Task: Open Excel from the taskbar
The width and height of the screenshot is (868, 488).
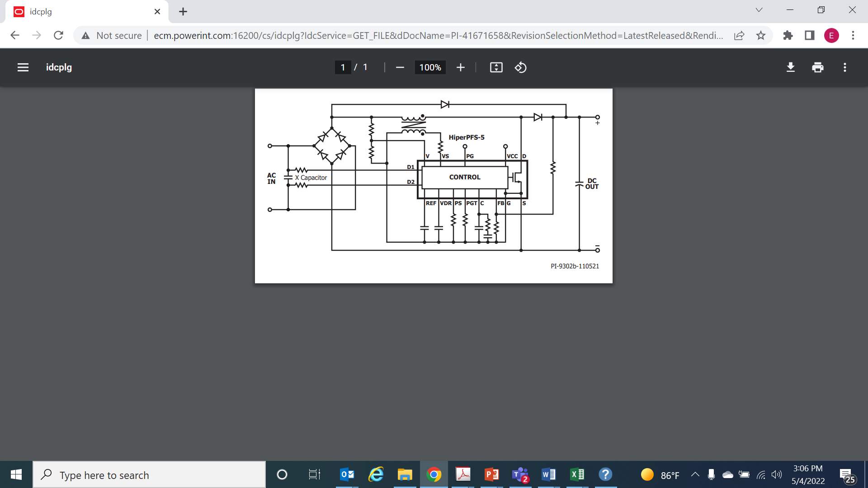Action: [577, 474]
